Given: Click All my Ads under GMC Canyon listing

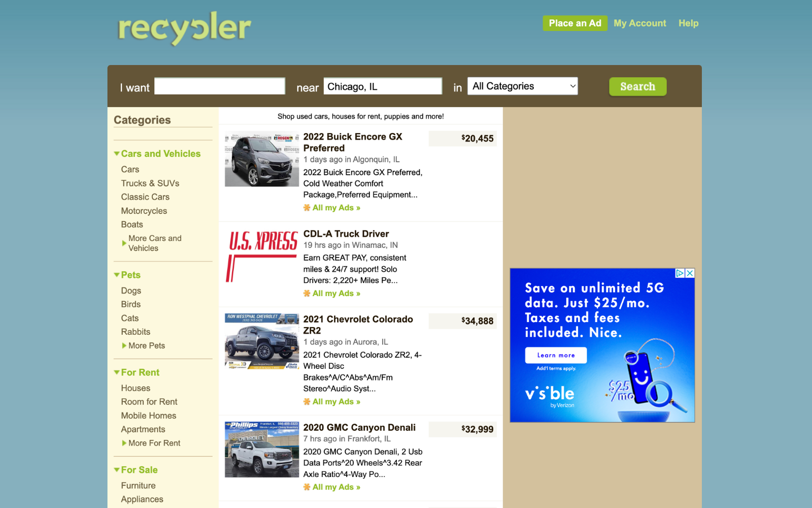Looking at the screenshot, I should click(336, 487).
